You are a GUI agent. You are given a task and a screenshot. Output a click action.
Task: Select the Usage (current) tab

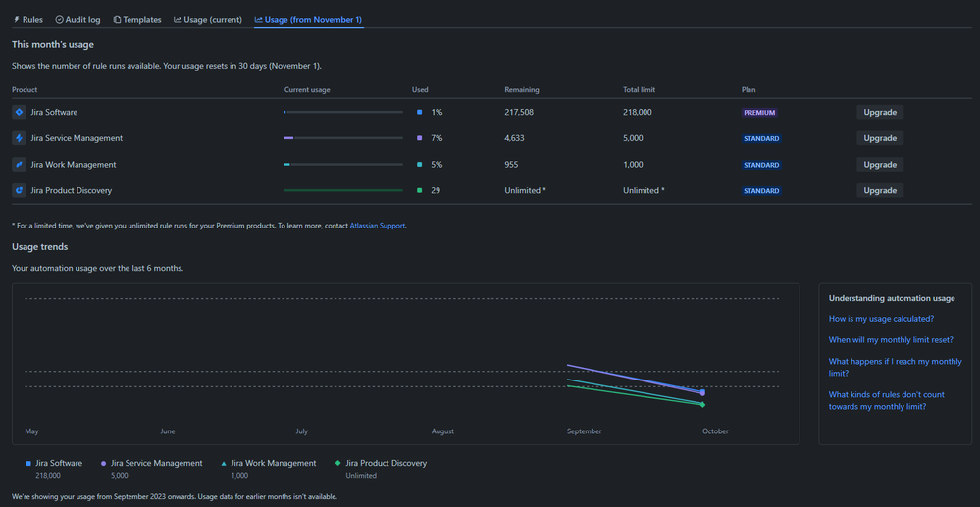click(208, 20)
